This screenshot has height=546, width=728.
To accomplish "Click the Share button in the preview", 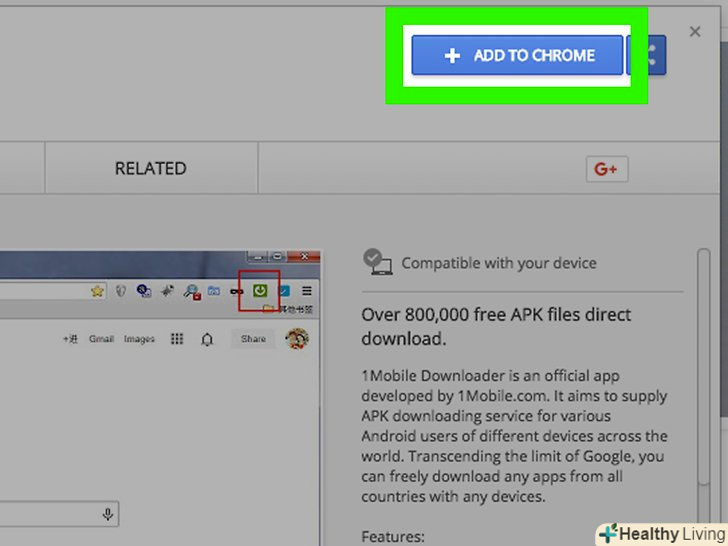I will coord(253,339).
